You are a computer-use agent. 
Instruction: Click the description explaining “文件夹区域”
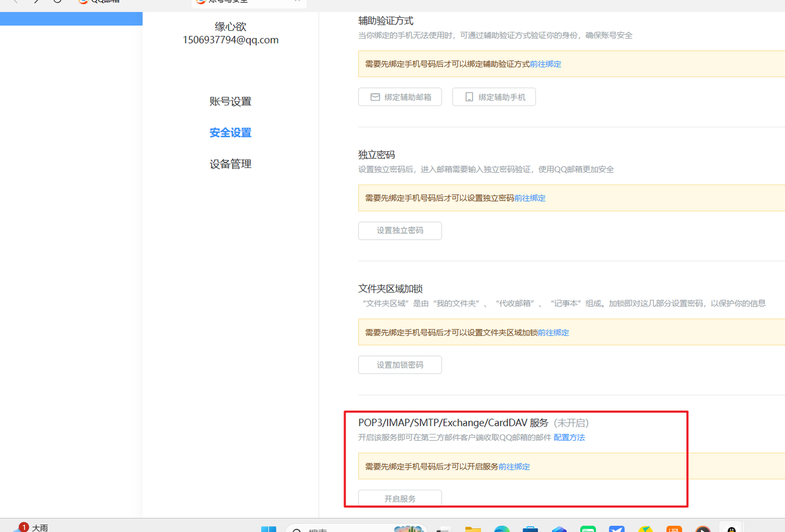(562, 303)
